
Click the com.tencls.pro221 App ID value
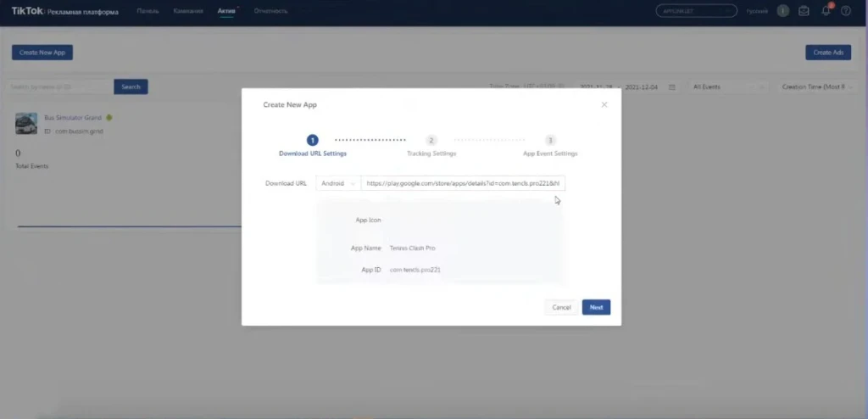point(415,270)
